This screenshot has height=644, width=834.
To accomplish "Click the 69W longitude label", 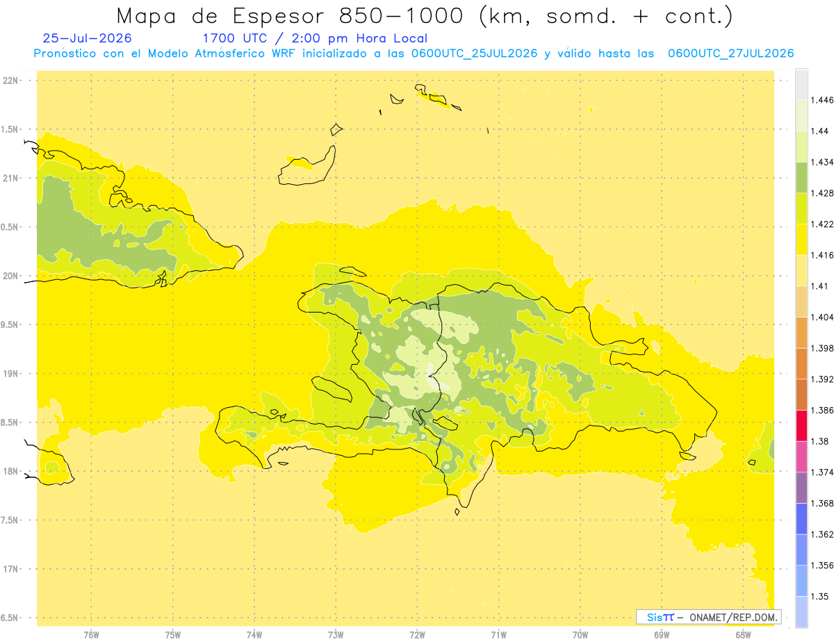I will click(662, 636).
